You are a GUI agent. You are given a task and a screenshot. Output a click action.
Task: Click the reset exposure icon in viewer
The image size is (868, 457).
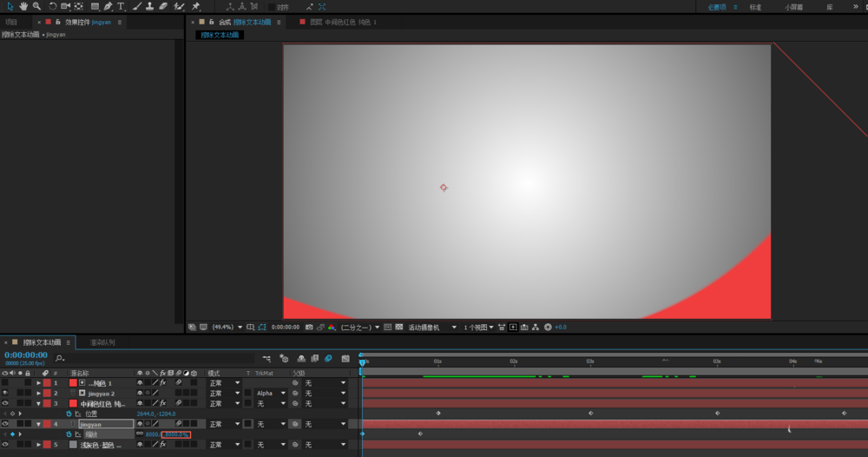pos(548,328)
